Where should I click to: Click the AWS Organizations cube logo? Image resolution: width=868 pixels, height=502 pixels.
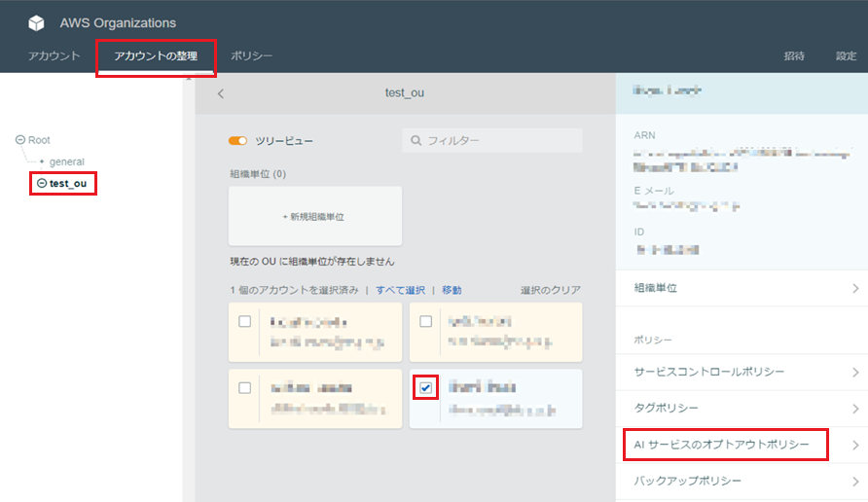[37, 22]
